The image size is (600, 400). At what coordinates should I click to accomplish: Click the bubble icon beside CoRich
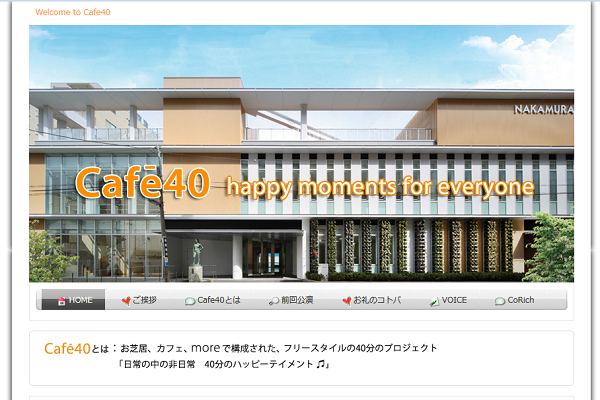coord(500,300)
